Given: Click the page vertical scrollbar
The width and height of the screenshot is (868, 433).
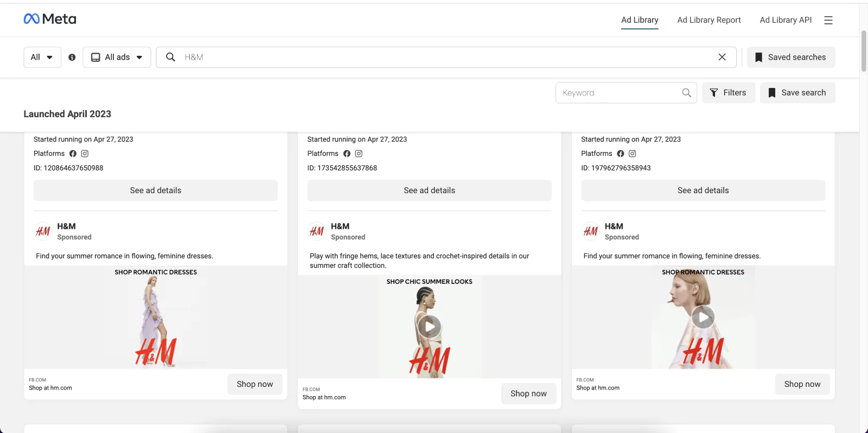Looking at the screenshot, I should (864, 52).
